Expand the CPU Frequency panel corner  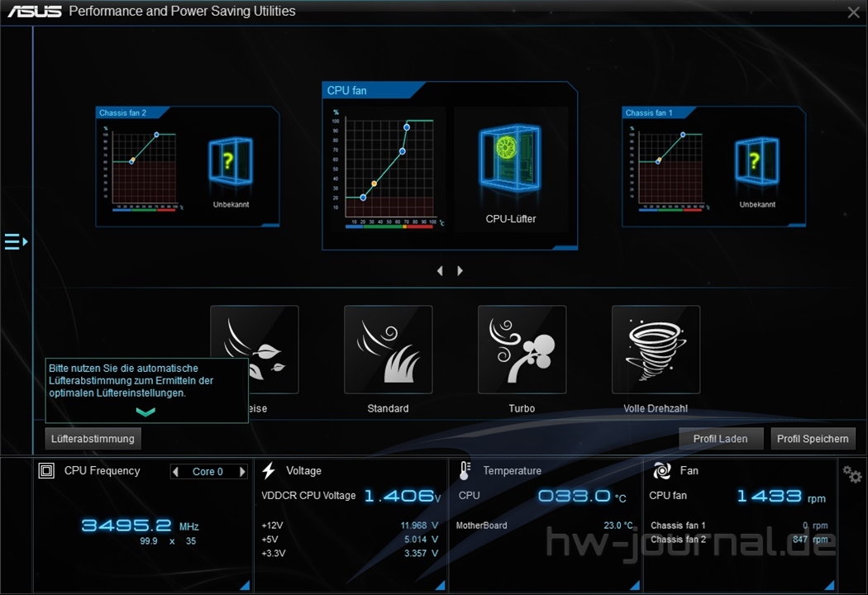click(x=246, y=585)
